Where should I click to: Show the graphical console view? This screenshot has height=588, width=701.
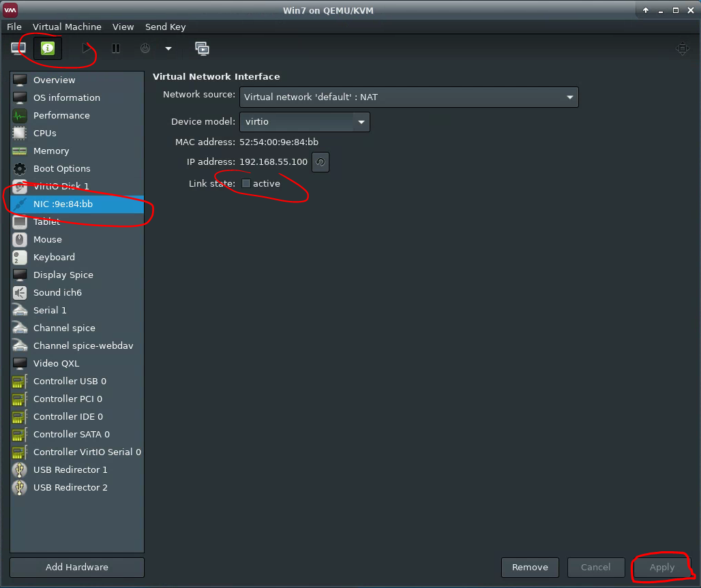(18, 48)
